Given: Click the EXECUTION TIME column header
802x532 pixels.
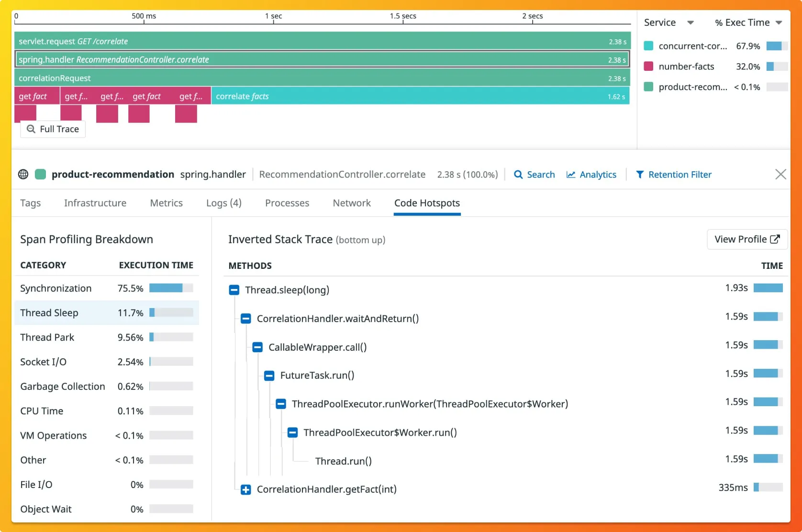Looking at the screenshot, I should click(x=156, y=265).
